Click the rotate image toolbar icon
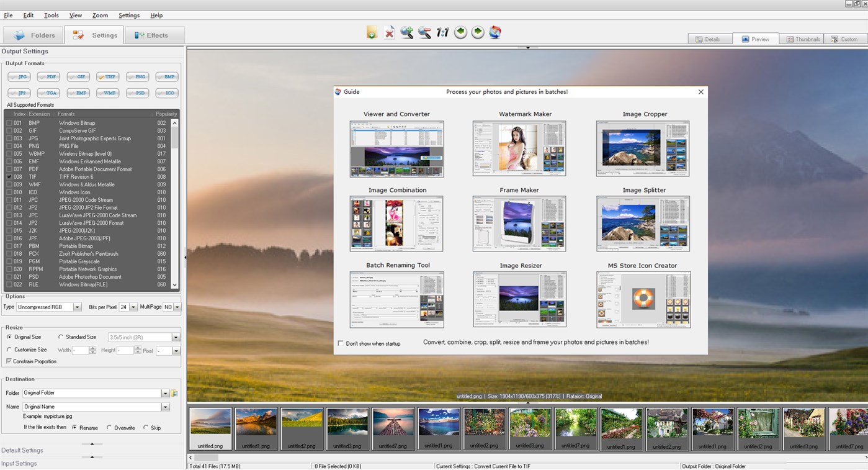The width and height of the screenshot is (868, 470). [494, 32]
